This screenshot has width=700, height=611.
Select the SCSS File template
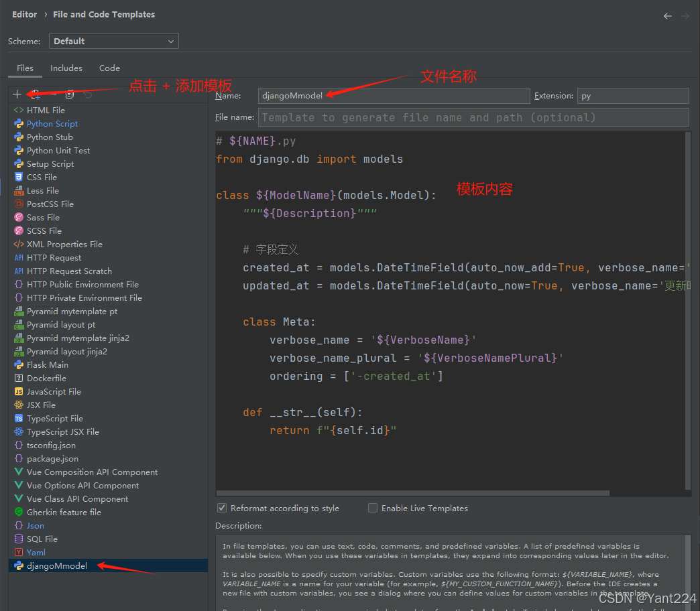click(108, 230)
